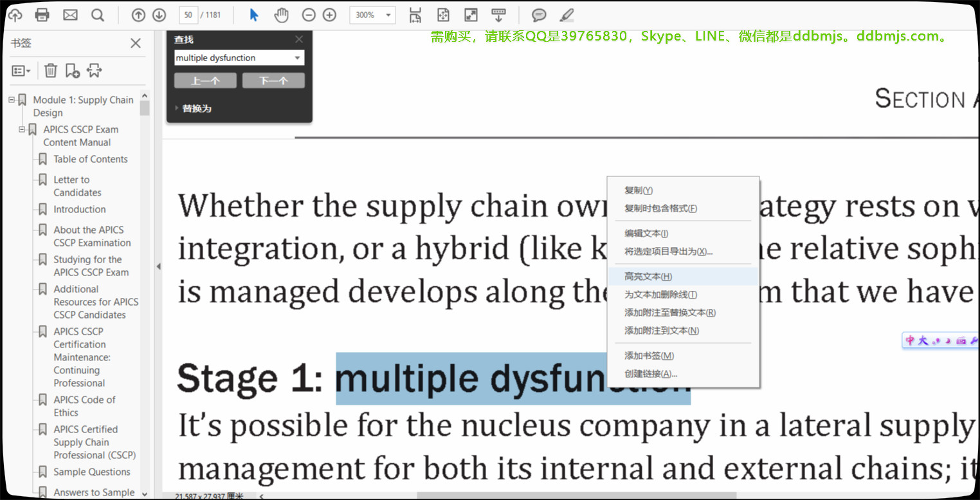Click the fit width scrolling icon
This screenshot has width=980, height=500.
[415, 15]
